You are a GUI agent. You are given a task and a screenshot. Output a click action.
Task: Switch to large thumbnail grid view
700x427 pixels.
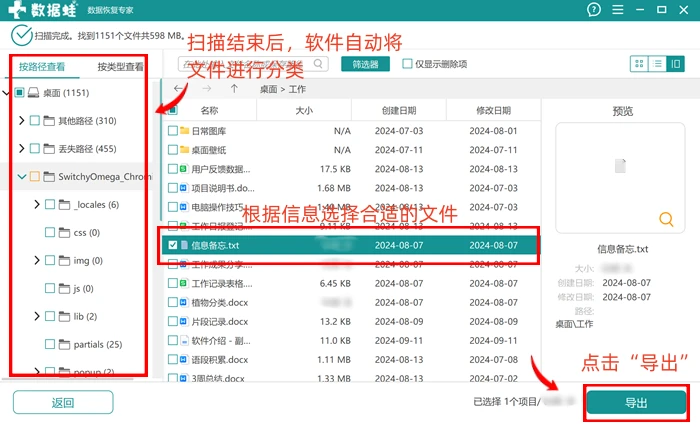(x=639, y=64)
